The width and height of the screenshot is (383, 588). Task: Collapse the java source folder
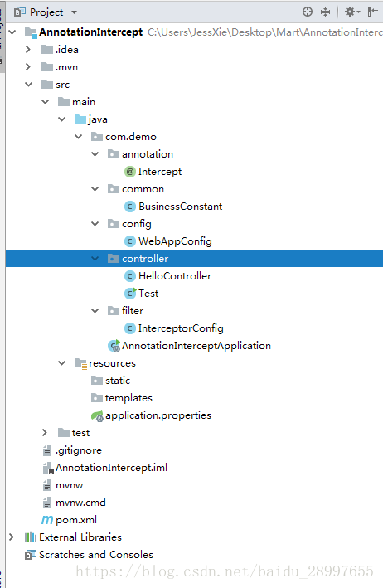62,119
